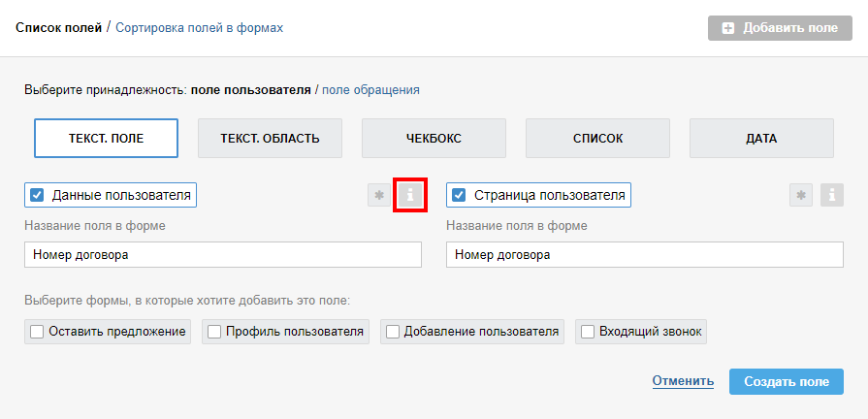Image resolution: width=868 pixels, height=419 pixels.
Task: Uncheck the Страница пользователя checkbox
Action: 459,195
